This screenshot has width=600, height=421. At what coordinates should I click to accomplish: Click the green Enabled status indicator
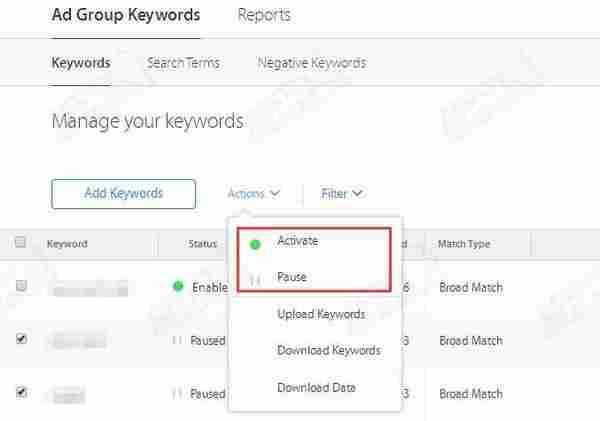[x=178, y=287]
